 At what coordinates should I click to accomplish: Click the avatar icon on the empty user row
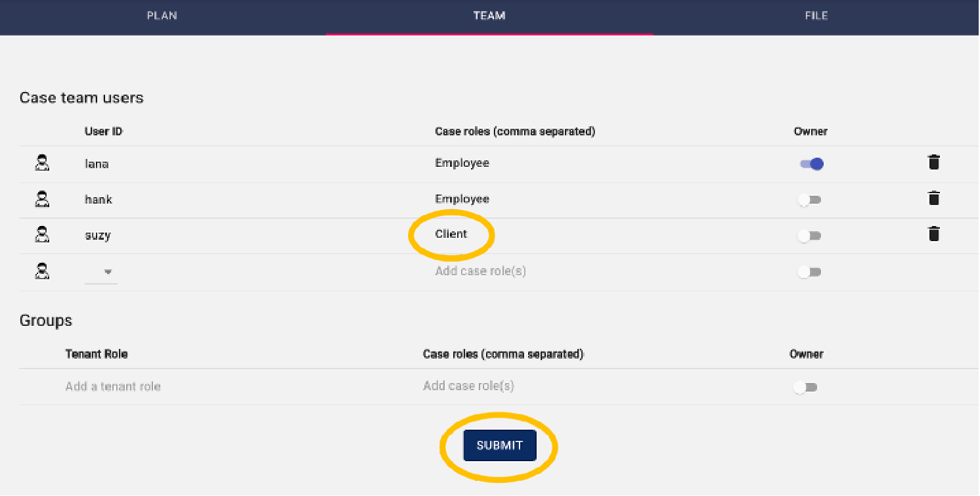(42, 271)
